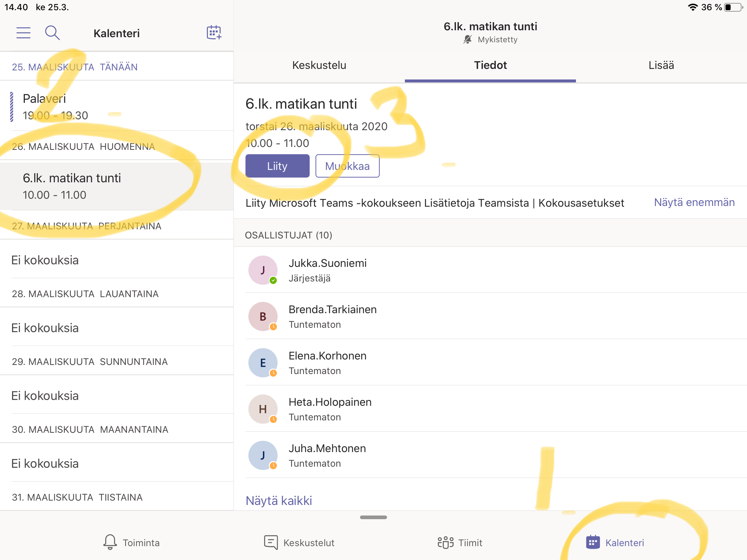This screenshot has height=560, width=747.
Task: Tap the muted bell Mykistetty icon
Action: pos(467,39)
